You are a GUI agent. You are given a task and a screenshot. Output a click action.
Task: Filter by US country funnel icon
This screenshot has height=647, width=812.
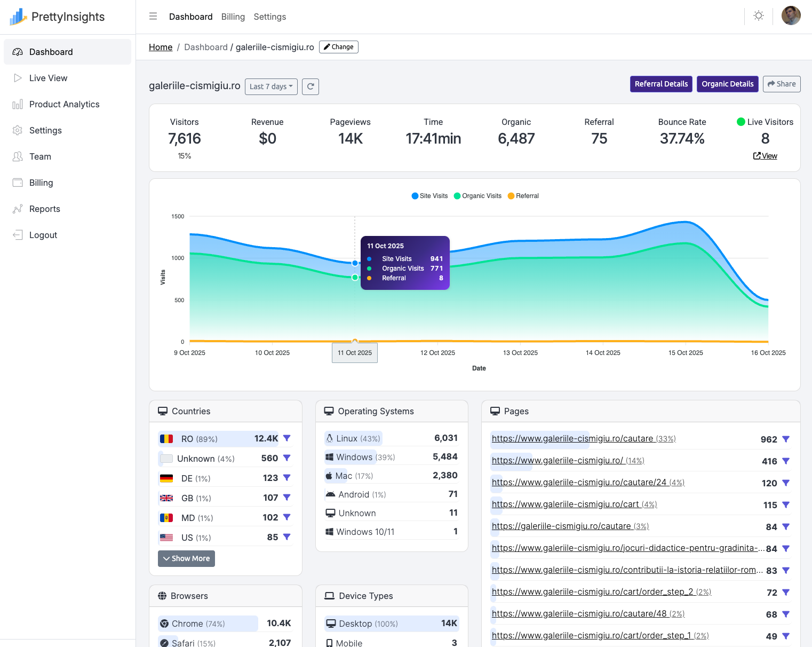click(286, 537)
